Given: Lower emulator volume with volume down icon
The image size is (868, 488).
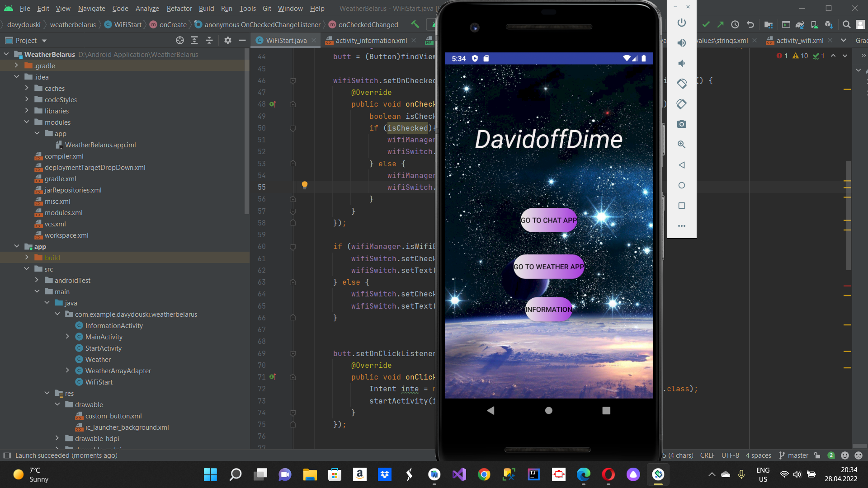Looking at the screenshot, I should coord(682,63).
